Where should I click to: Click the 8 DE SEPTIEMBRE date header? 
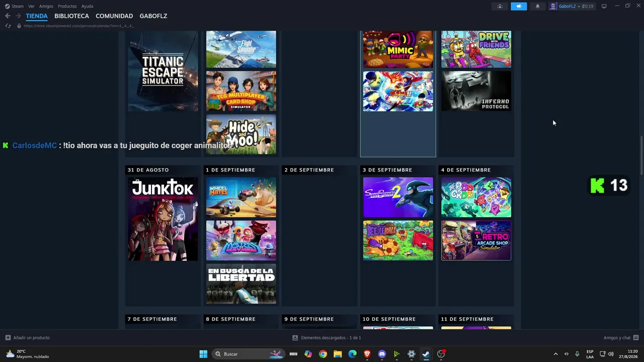click(x=230, y=319)
